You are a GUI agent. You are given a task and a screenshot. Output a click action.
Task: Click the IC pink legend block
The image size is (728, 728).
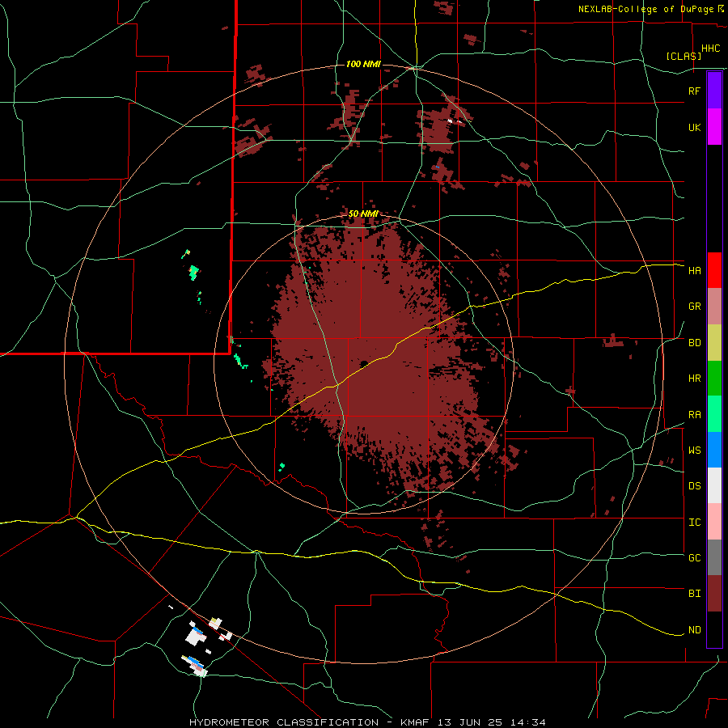[714, 522]
